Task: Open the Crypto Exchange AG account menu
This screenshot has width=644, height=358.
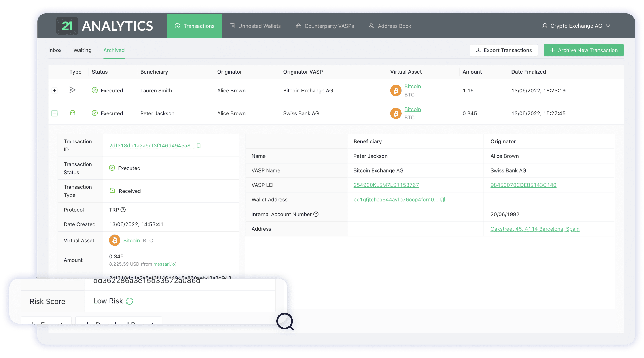Action: (x=576, y=26)
